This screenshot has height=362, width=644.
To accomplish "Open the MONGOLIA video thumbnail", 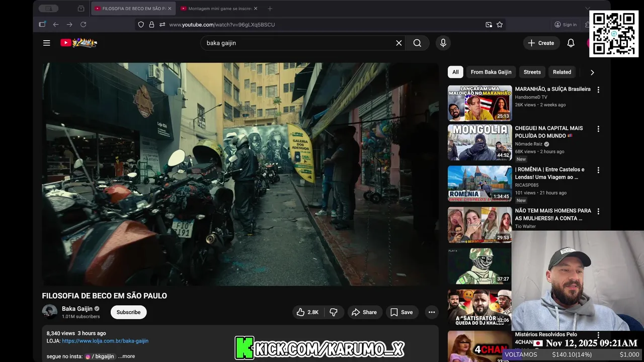I will pyautogui.click(x=480, y=142).
